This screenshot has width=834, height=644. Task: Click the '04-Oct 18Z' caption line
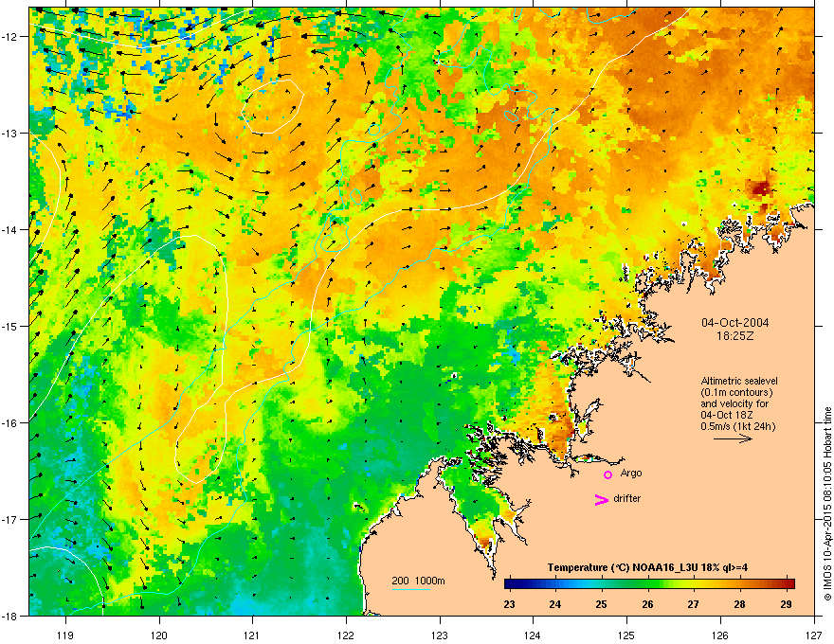coord(726,415)
